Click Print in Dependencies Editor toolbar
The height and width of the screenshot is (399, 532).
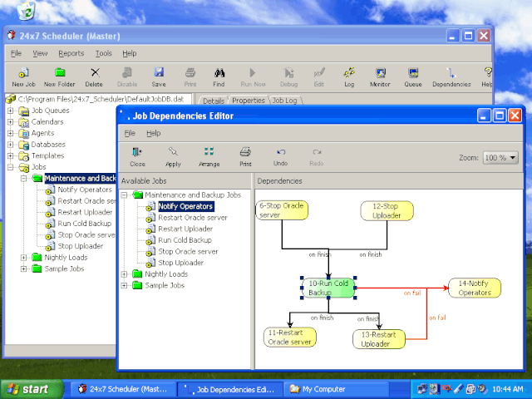(245, 157)
